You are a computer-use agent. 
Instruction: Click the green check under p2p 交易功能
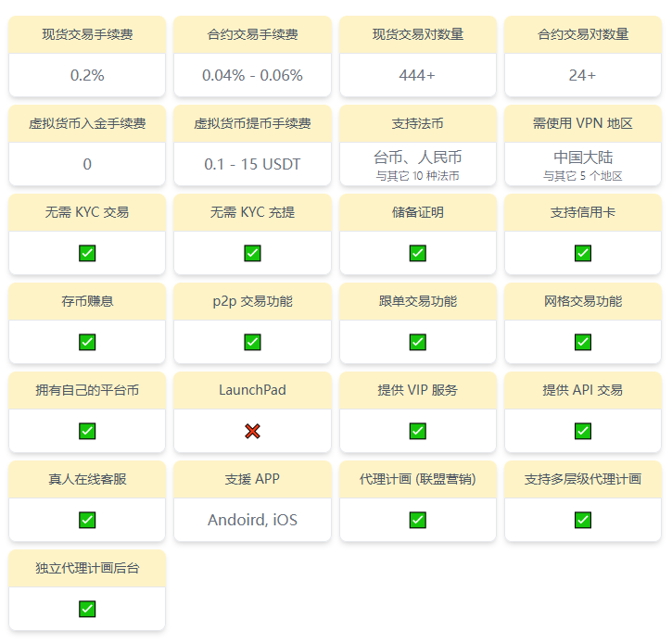252,342
